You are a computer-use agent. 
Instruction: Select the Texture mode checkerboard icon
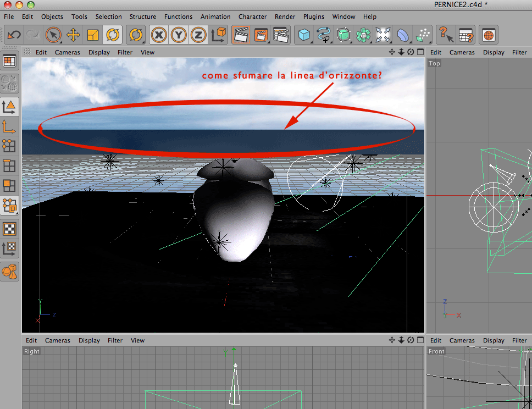(x=9, y=229)
